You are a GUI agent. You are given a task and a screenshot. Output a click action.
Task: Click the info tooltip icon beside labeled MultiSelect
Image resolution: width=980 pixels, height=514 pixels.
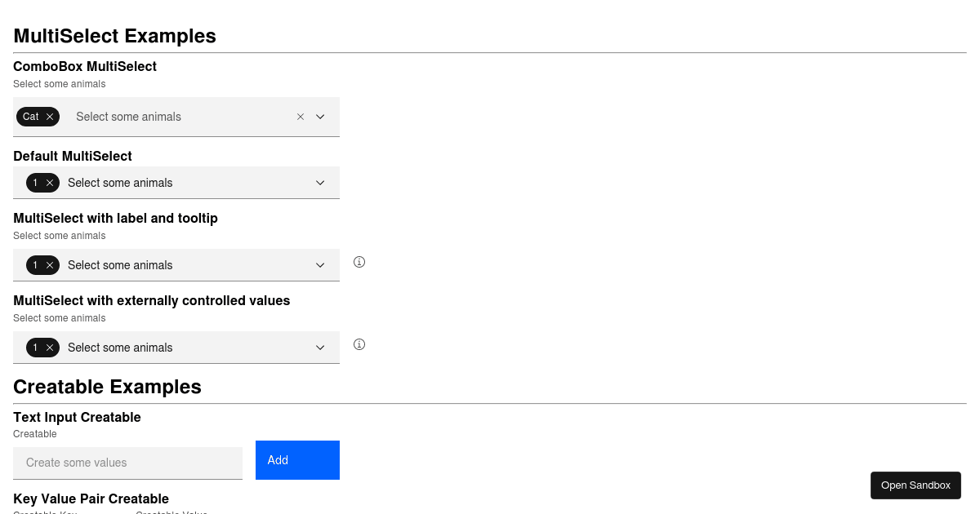(359, 262)
